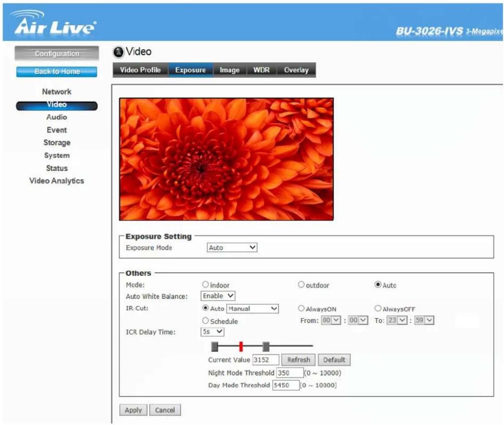Switch to the Overlay tab

pos(296,70)
